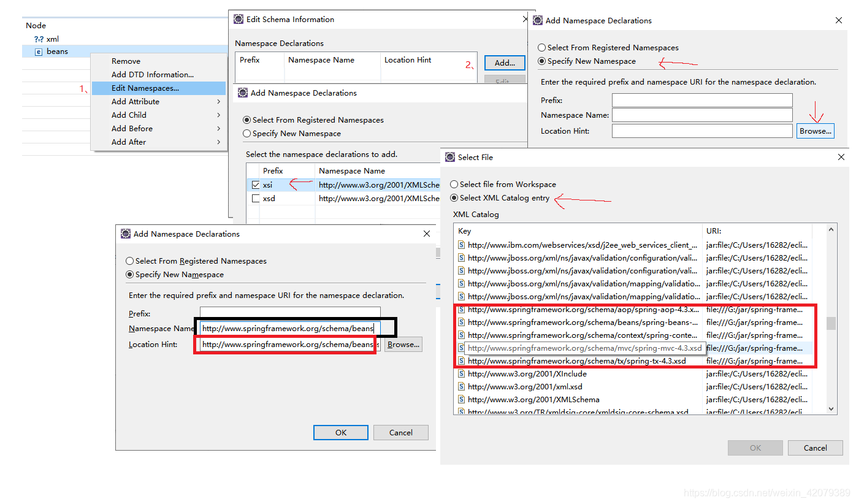
Task: Choose Remove from the context menu
Action: [x=159, y=61]
